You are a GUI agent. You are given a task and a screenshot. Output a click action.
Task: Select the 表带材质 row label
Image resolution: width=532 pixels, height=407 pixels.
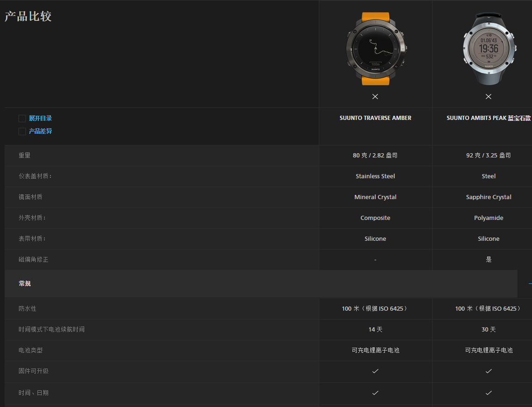click(x=32, y=238)
